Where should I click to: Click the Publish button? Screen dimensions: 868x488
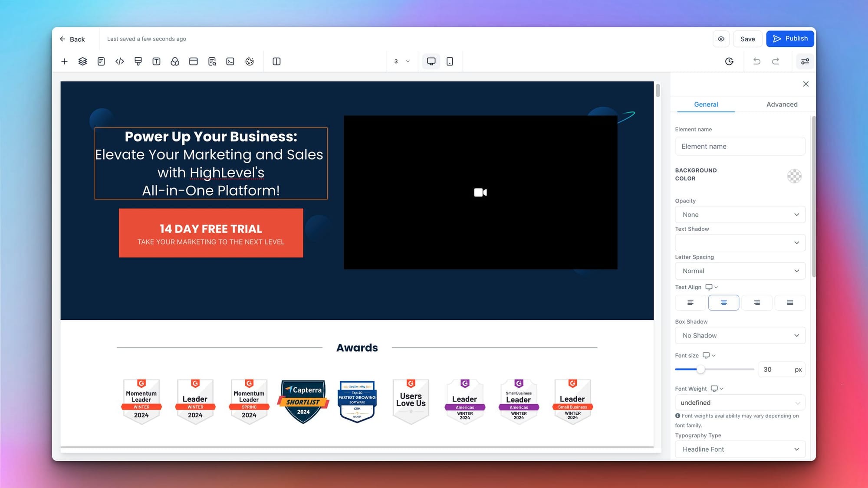pyautogui.click(x=790, y=39)
